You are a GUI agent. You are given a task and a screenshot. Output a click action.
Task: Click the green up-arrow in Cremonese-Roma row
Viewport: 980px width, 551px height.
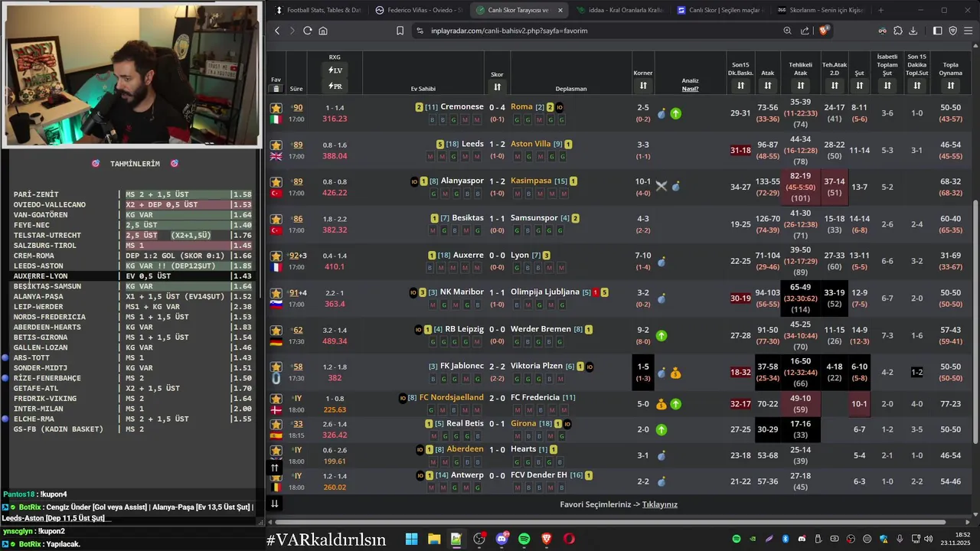tap(676, 113)
